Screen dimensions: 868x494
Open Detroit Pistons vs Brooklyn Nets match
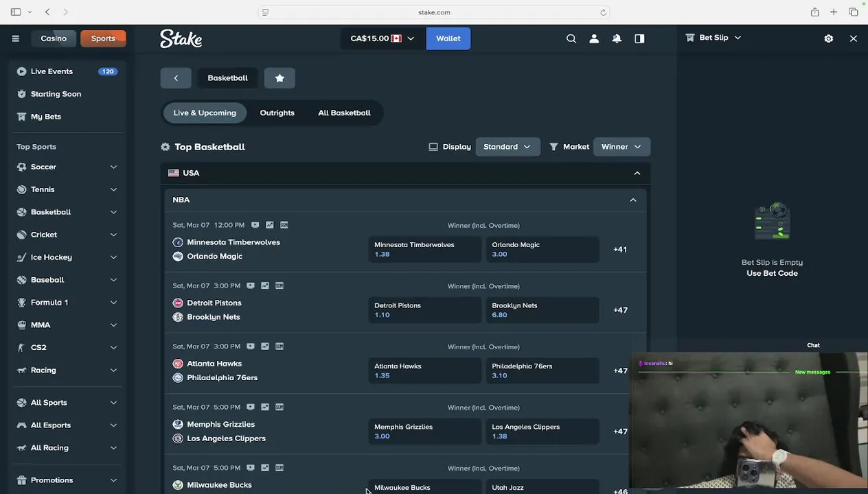pyautogui.click(x=214, y=309)
